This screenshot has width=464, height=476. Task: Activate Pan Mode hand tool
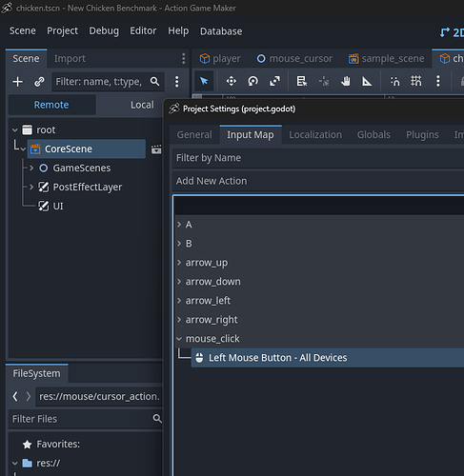pos(346,81)
